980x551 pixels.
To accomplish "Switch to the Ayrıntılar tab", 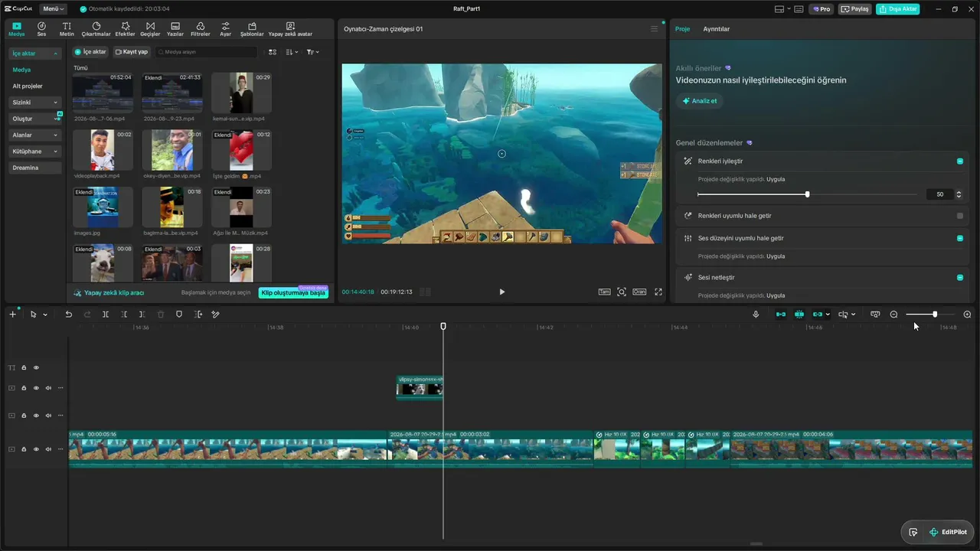I will point(717,29).
